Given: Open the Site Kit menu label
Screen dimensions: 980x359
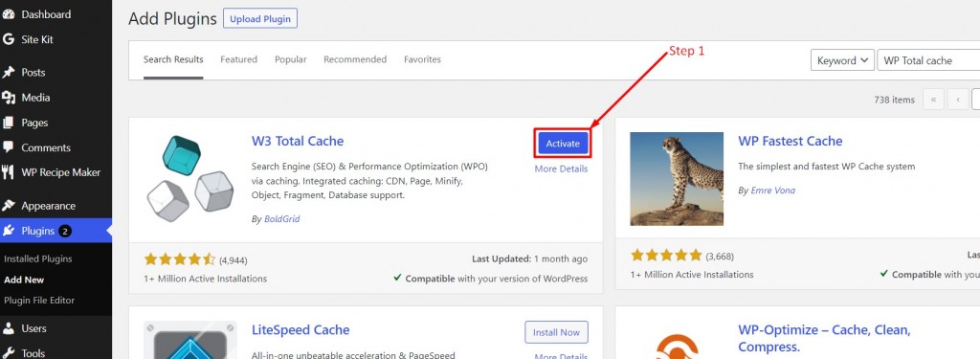Looking at the screenshot, I should (37, 39).
